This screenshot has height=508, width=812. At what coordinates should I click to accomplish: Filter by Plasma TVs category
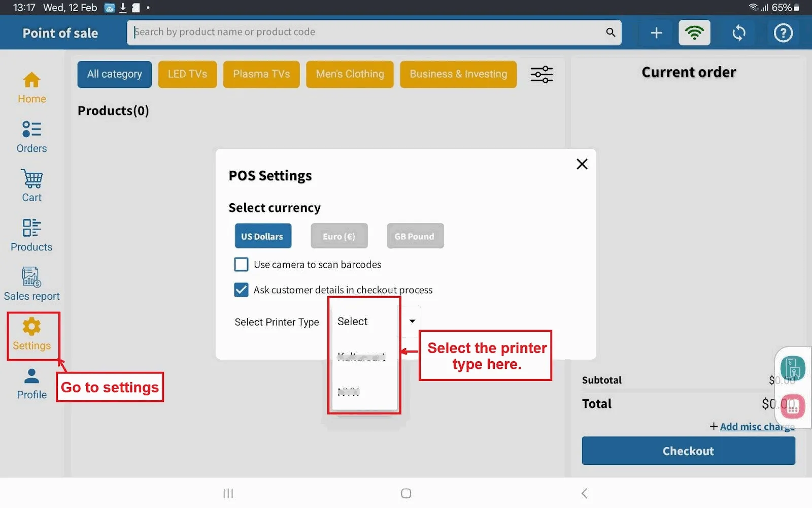(261, 74)
